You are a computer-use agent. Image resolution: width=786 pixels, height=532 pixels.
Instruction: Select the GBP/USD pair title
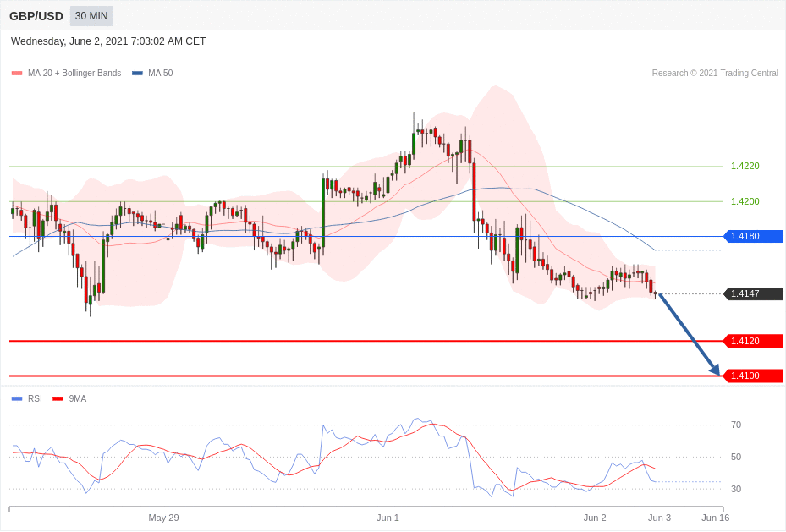(36, 16)
